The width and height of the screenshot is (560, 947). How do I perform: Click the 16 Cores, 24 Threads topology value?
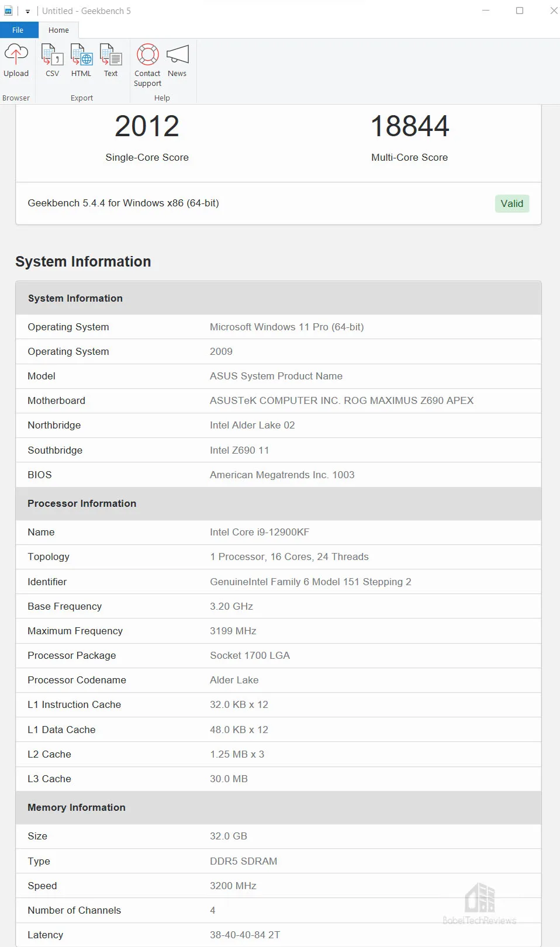pos(289,557)
